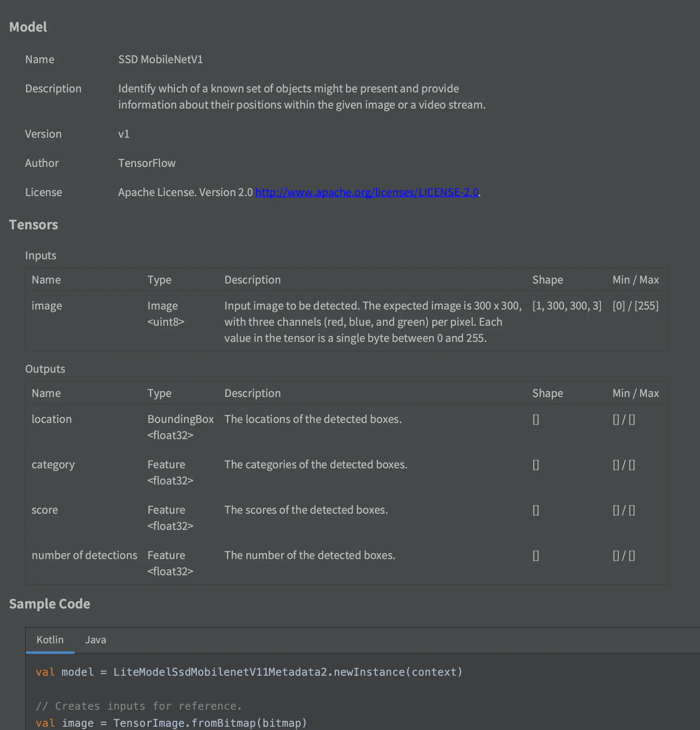Click the 'Model' section heading
Screen dimensions: 700x730
click(28, 27)
